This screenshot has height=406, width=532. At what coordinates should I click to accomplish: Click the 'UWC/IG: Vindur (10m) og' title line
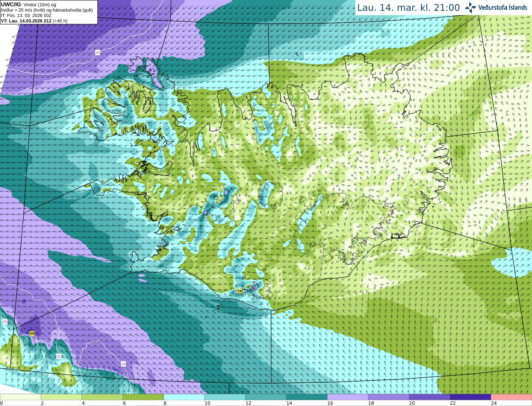[x=29, y=5]
